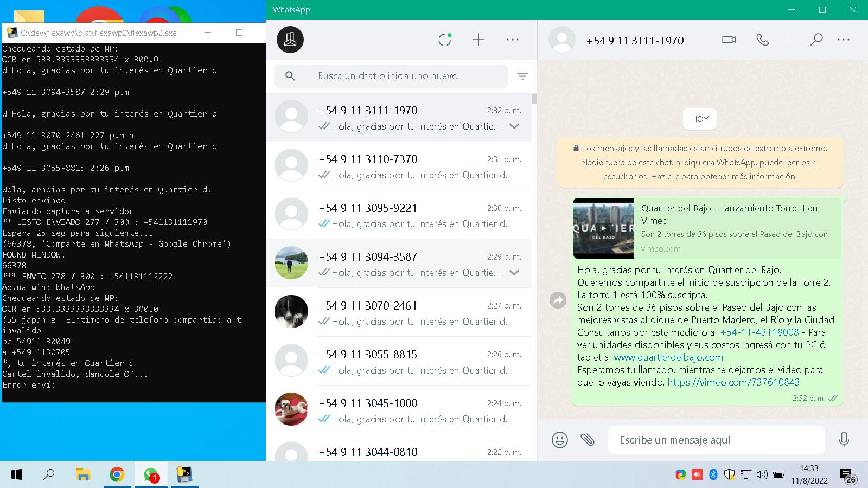Click battery icon in system tray
Viewport: 868px width, 488px height.
(778, 474)
